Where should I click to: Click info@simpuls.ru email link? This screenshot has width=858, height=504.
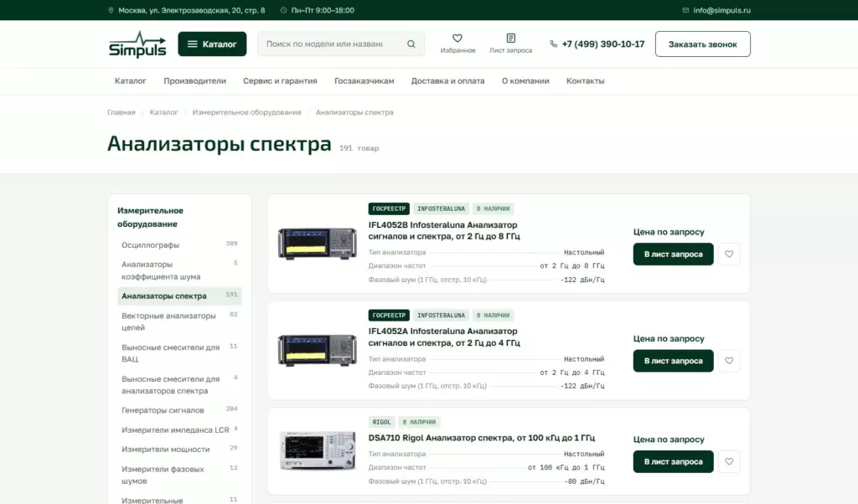tap(721, 10)
